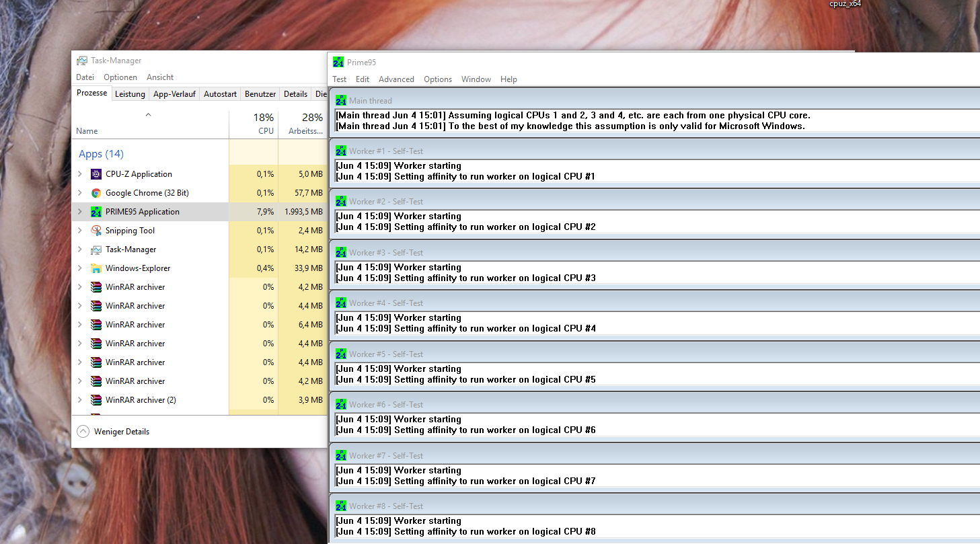
Task: Click the Prime95 title bar icon
Action: 338,63
